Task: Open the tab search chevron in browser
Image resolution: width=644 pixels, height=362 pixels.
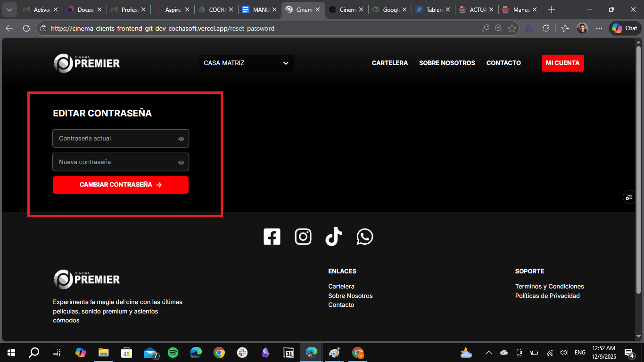Action: [10, 9]
